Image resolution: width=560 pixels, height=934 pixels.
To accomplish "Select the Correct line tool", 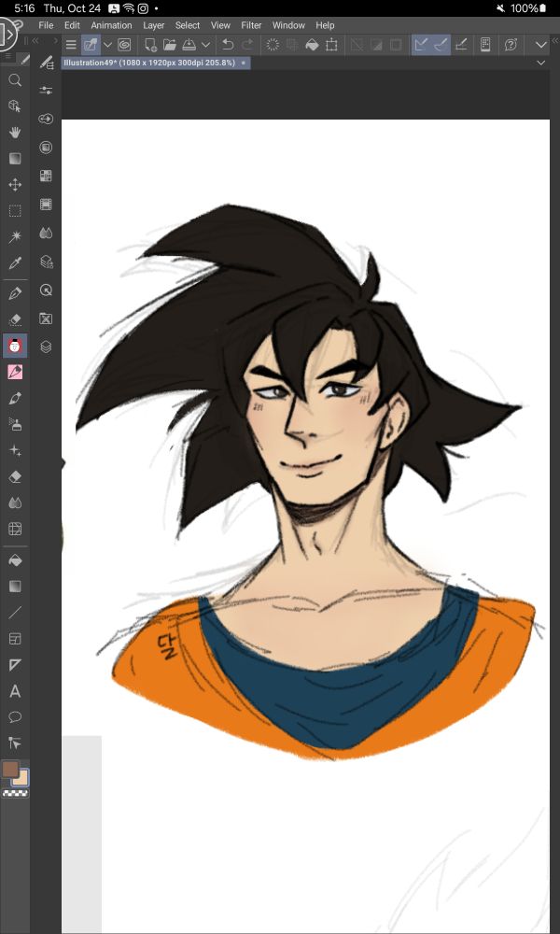I will (15, 743).
